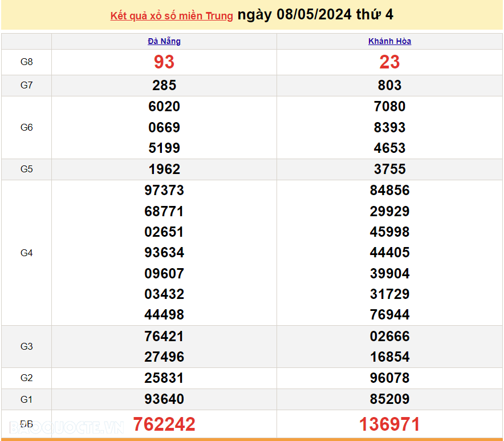Open the Kết quả xổ số miền Trung link
The image size is (504, 441).
pyautogui.click(x=172, y=16)
